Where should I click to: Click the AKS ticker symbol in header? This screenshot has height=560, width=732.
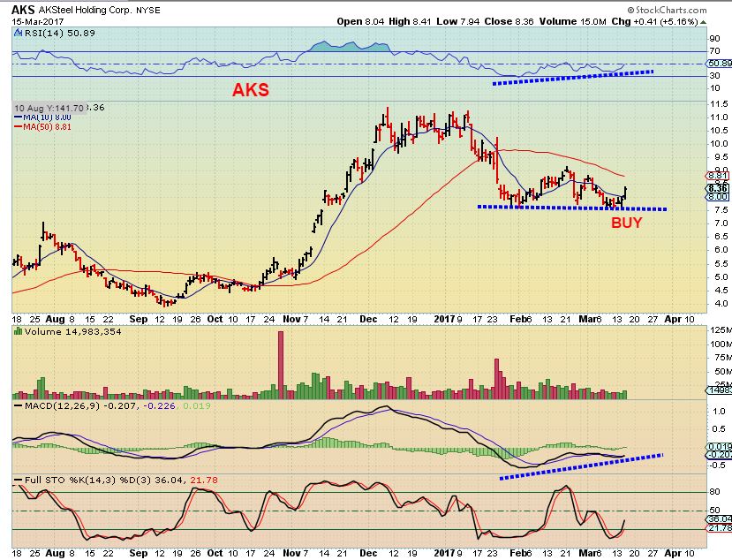[23, 10]
